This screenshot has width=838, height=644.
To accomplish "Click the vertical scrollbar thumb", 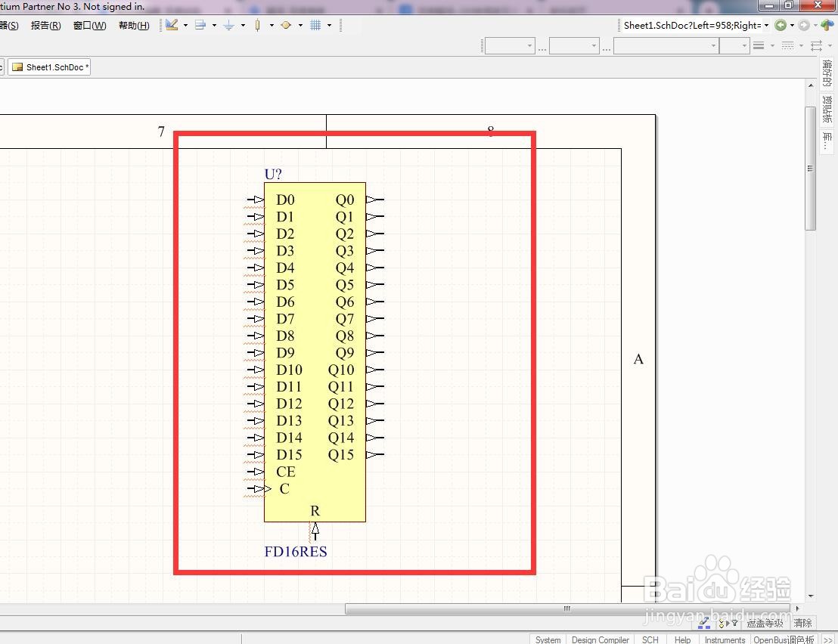I will tap(810, 169).
